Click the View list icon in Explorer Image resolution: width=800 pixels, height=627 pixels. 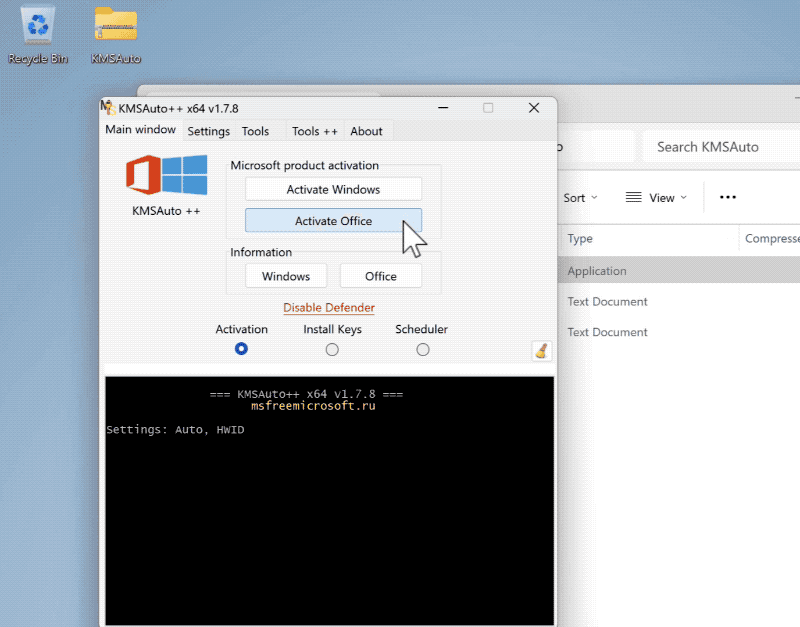(x=634, y=197)
